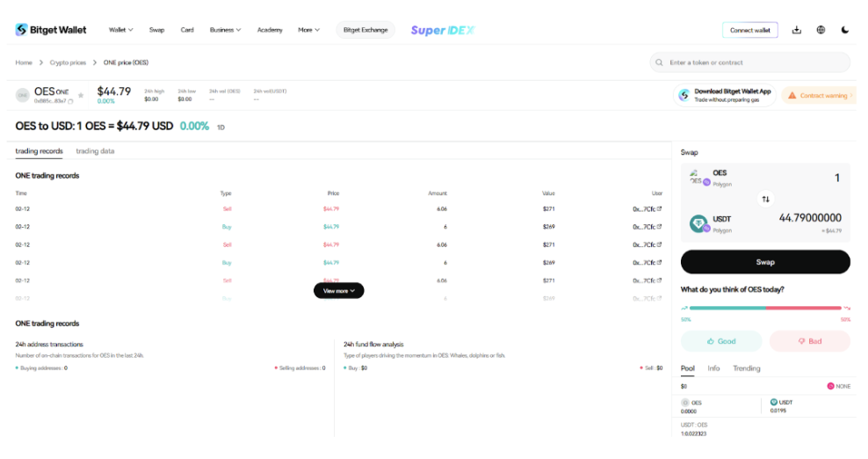Screen dimensions: 868x459
Task: Click the 24h fund flow analysis heading
Action: click(x=373, y=345)
